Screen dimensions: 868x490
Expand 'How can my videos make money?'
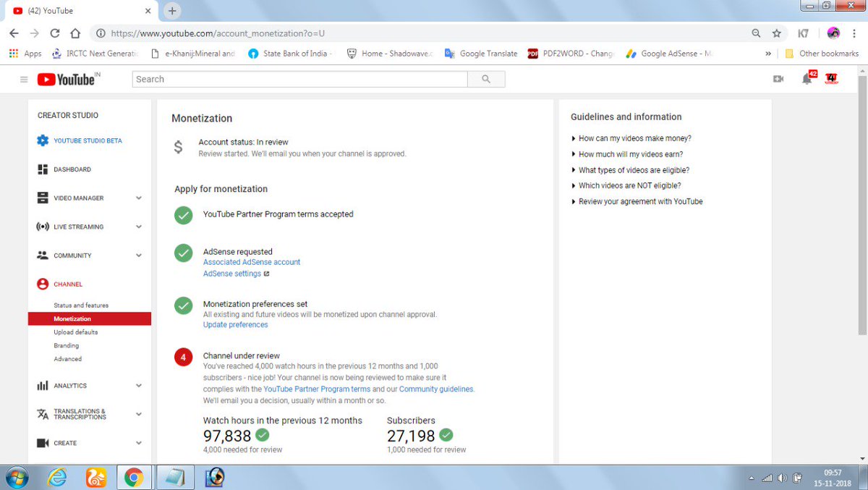pyautogui.click(x=631, y=138)
